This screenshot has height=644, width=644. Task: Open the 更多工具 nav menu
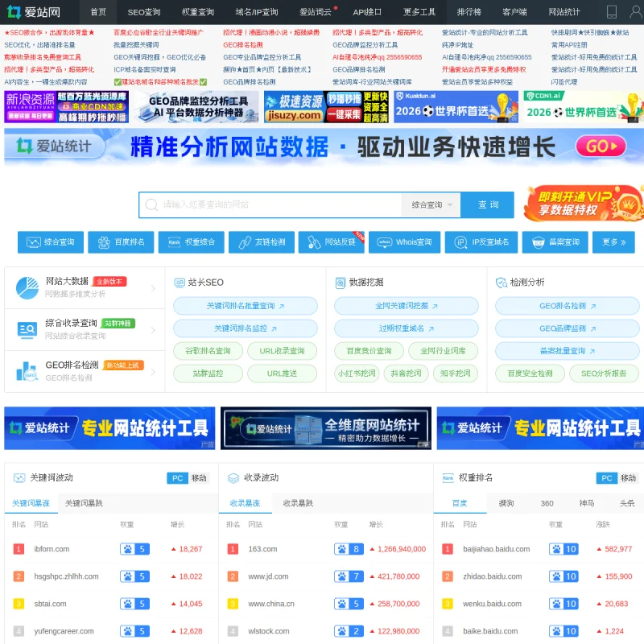coord(419,12)
